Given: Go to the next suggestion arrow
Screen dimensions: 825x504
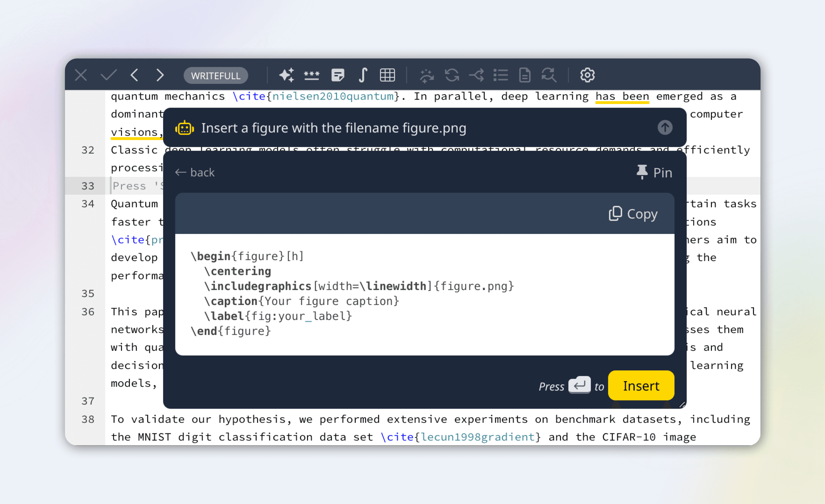Looking at the screenshot, I should click(160, 75).
